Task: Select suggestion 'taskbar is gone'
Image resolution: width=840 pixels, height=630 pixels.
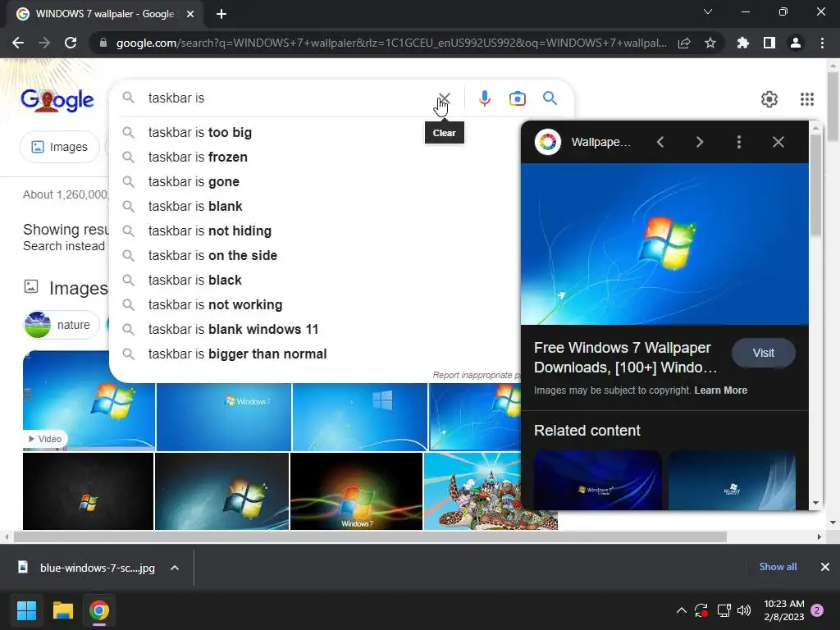Action: pos(313,181)
